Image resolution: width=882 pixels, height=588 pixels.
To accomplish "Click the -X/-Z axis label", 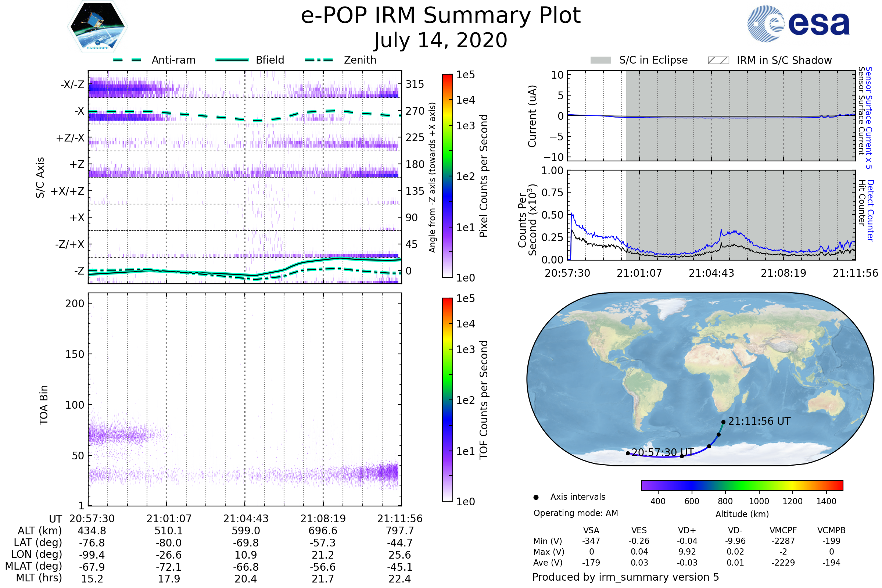I will (x=72, y=85).
